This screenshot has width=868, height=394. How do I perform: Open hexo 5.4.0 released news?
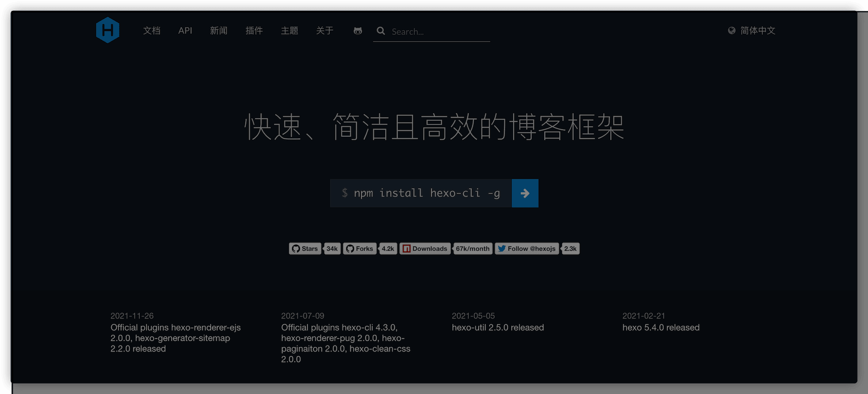(x=661, y=328)
